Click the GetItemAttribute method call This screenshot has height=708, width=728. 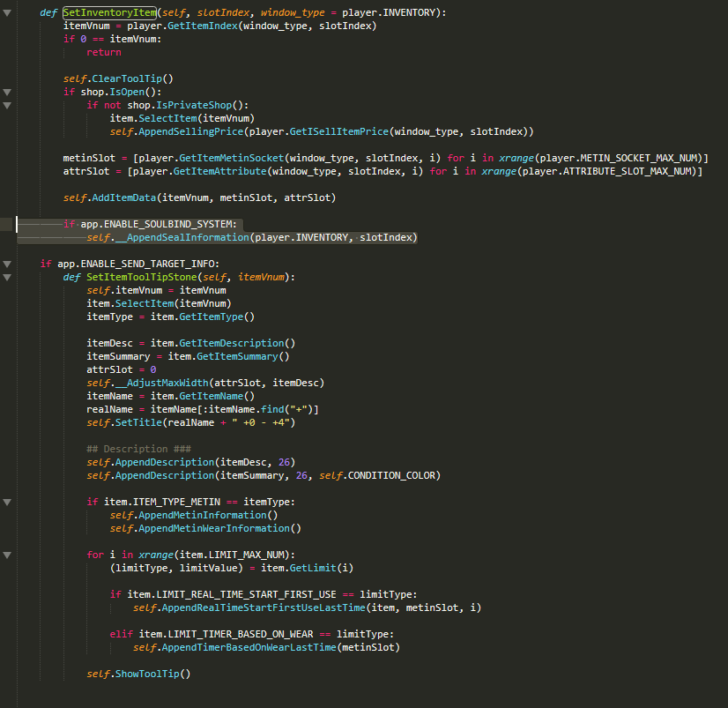220,171
